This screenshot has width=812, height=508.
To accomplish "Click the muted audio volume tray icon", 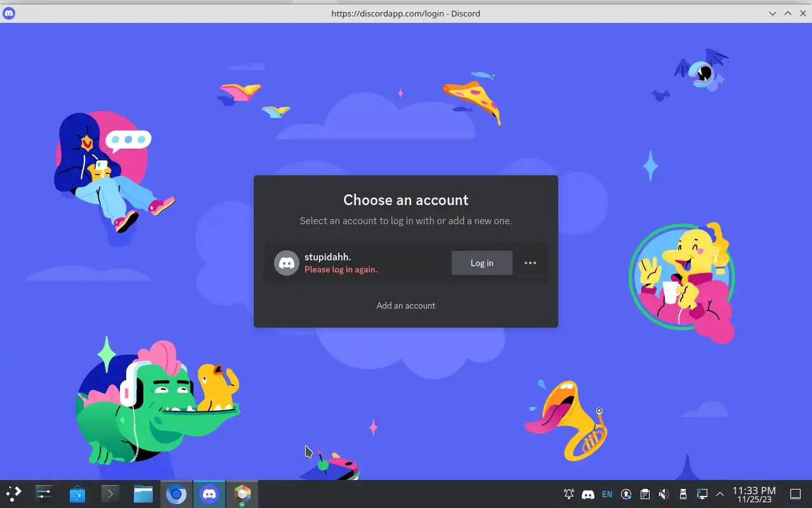I will pos(664,494).
